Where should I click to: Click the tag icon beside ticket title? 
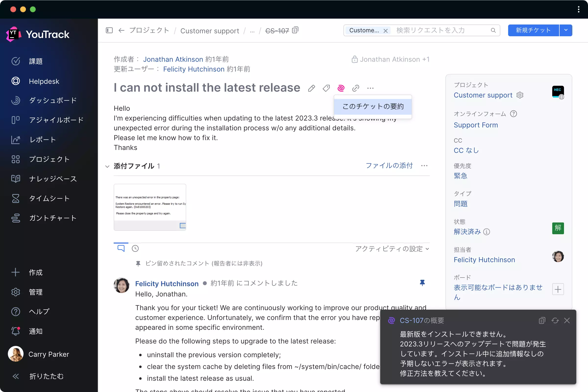[326, 88]
